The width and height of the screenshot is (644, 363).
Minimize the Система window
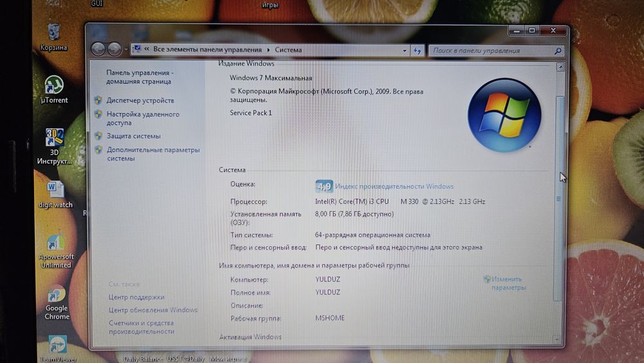(x=516, y=30)
